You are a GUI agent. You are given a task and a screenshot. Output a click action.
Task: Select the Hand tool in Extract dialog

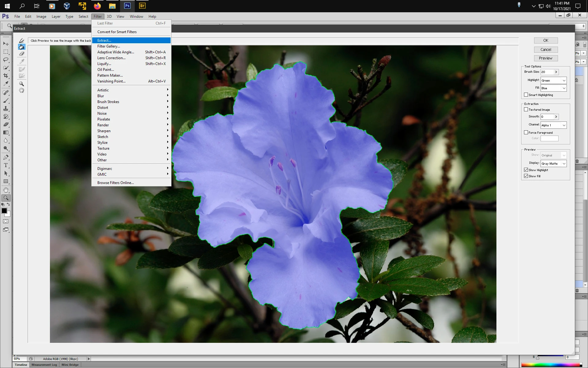pos(21,90)
